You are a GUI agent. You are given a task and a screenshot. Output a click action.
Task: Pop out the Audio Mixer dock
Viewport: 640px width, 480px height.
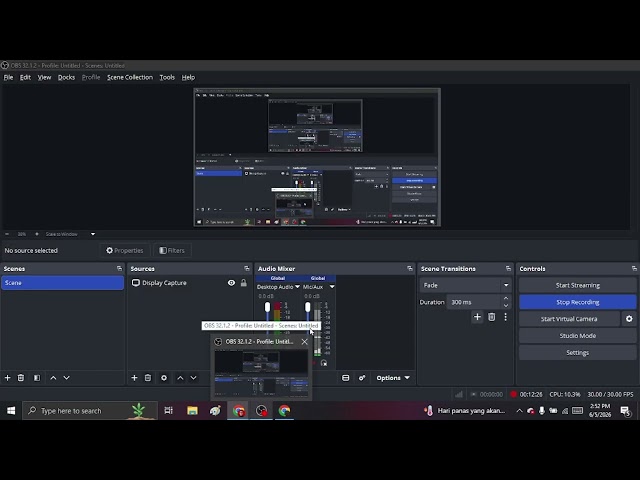pos(410,269)
